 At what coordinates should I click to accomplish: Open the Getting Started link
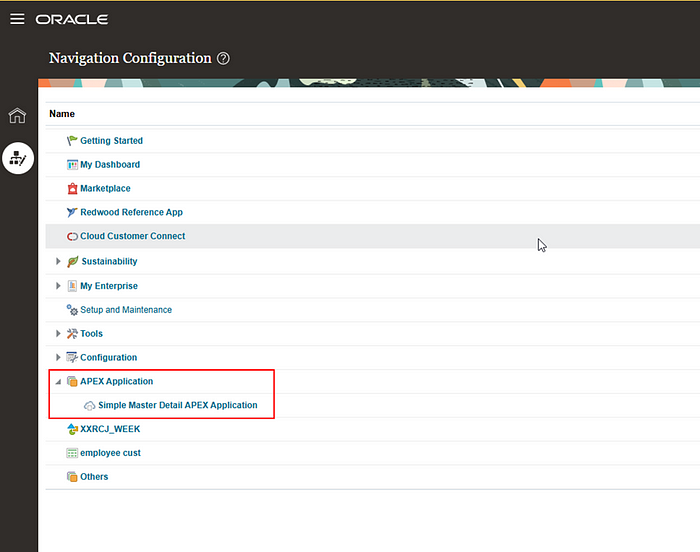112,141
